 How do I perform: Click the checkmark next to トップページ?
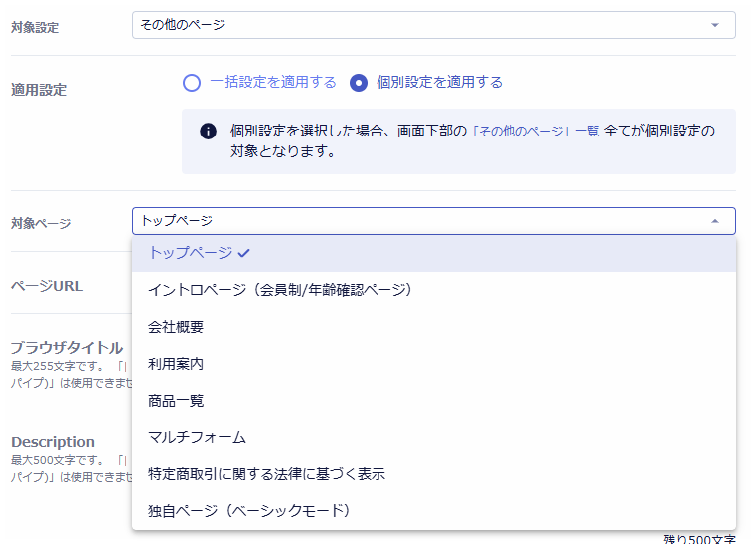244,254
